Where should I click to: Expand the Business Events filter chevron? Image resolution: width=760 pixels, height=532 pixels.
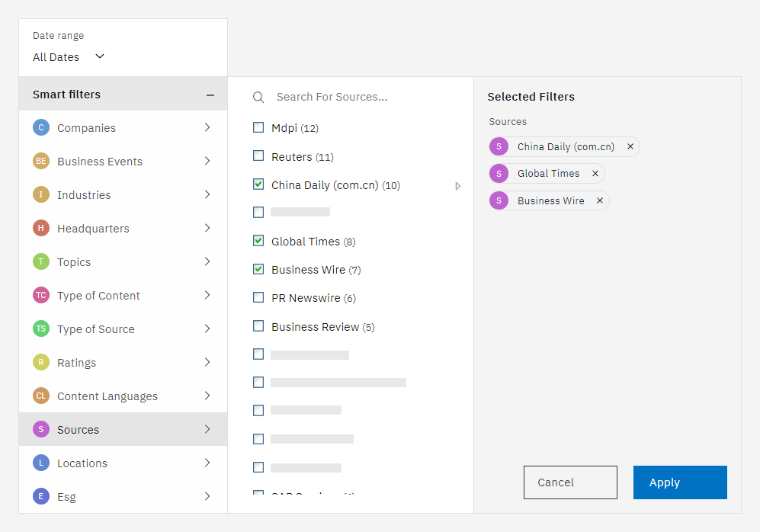(x=207, y=161)
